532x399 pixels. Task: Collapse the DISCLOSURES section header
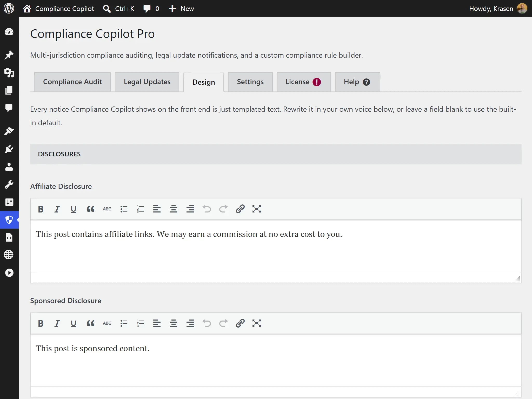click(276, 154)
